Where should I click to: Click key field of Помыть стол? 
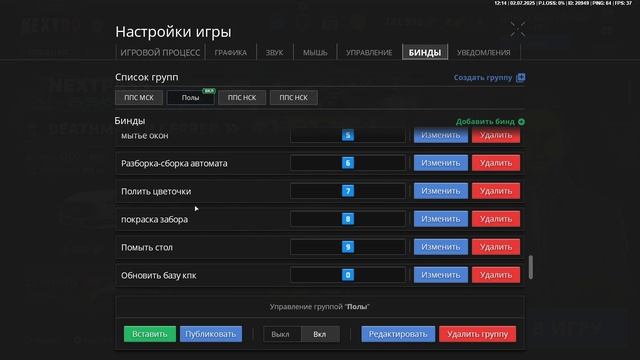pyautogui.click(x=348, y=247)
